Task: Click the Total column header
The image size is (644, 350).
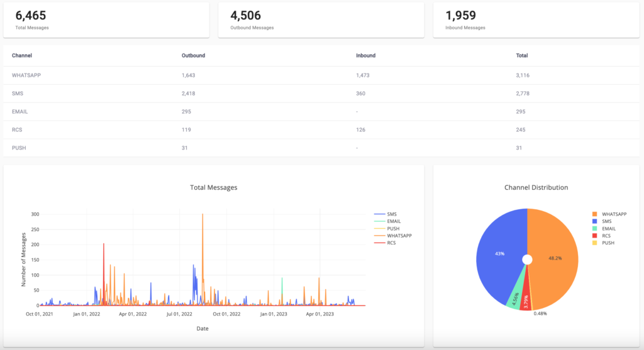Action: 521,55
